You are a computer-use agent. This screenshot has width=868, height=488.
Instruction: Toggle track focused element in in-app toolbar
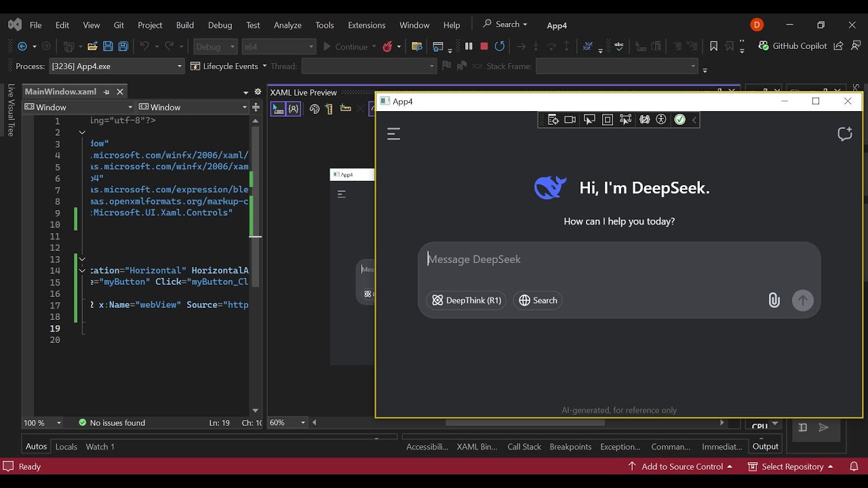[625, 119]
